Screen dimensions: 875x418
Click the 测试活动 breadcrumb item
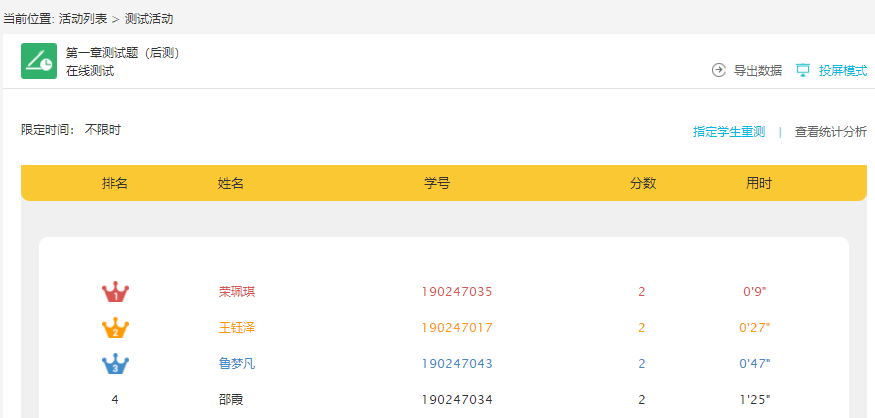[x=149, y=19]
